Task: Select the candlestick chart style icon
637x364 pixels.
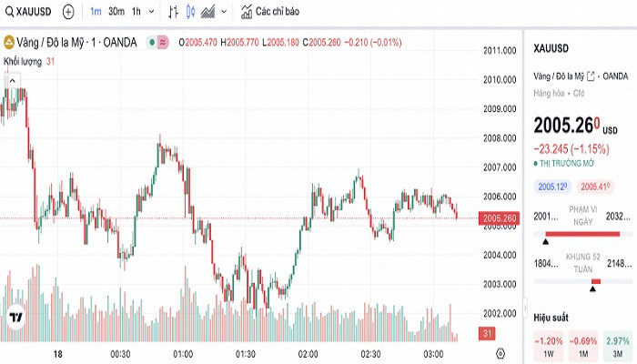Action: [x=190, y=12]
